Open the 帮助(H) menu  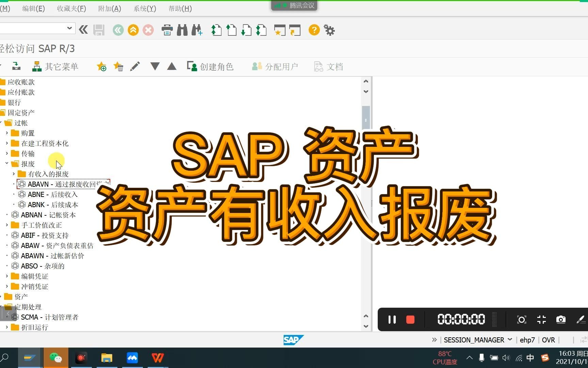(180, 9)
